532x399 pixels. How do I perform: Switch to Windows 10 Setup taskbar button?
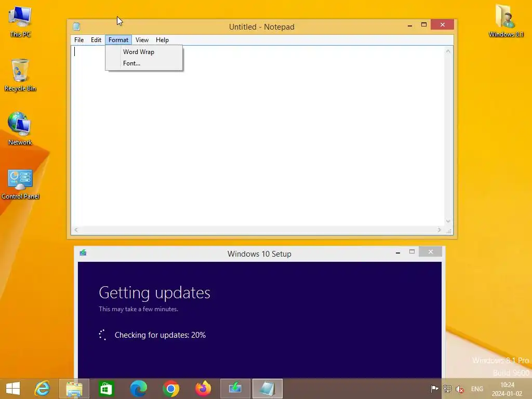235,389
